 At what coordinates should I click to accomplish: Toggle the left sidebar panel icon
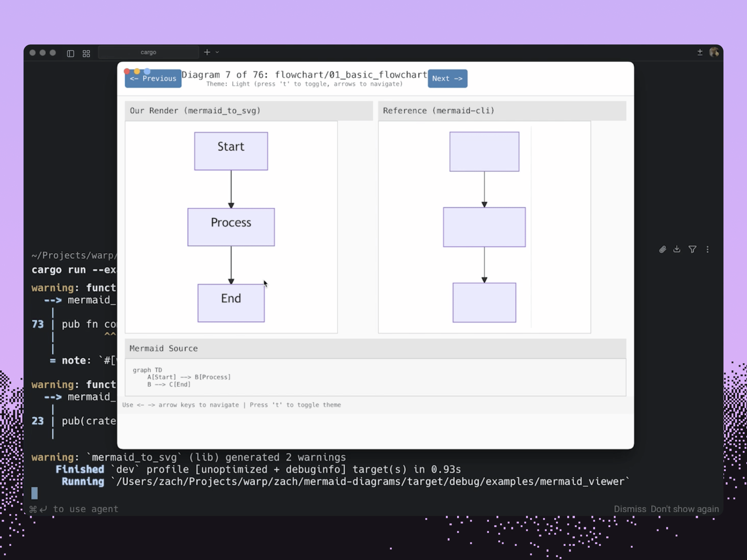click(x=71, y=53)
